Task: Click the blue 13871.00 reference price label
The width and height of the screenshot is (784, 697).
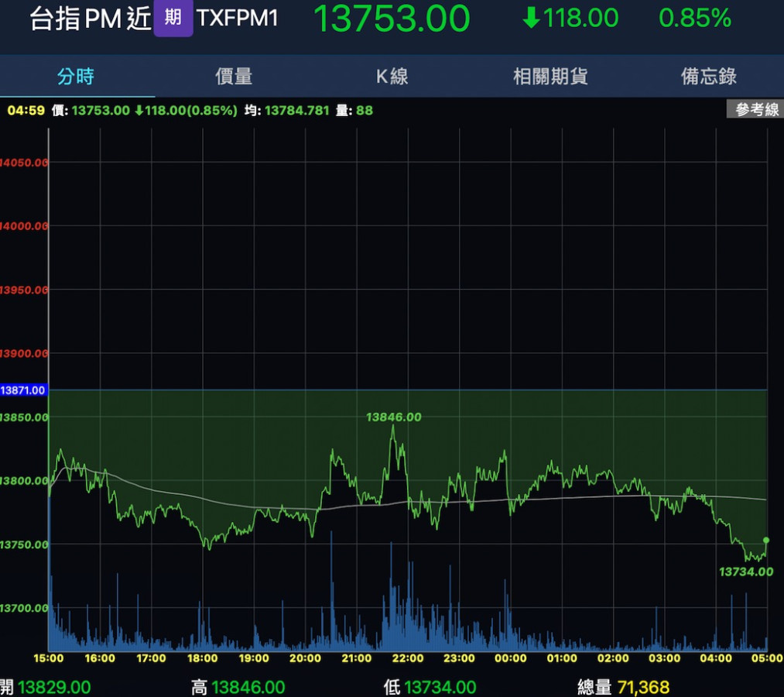Action: click(x=23, y=390)
